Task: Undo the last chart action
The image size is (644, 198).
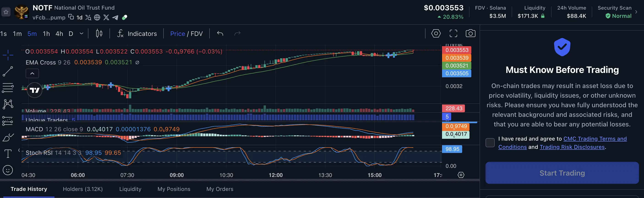Action: [x=220, y=33]
